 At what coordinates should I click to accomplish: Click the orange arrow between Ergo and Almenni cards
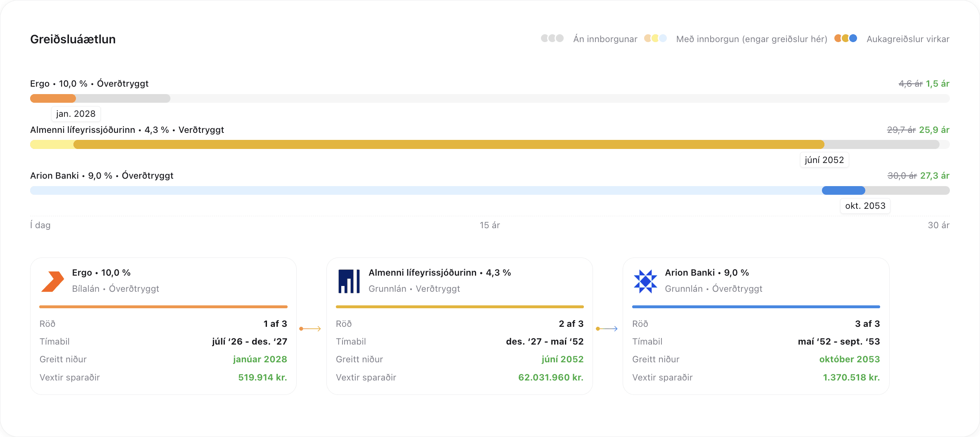[x=310, y=329]
